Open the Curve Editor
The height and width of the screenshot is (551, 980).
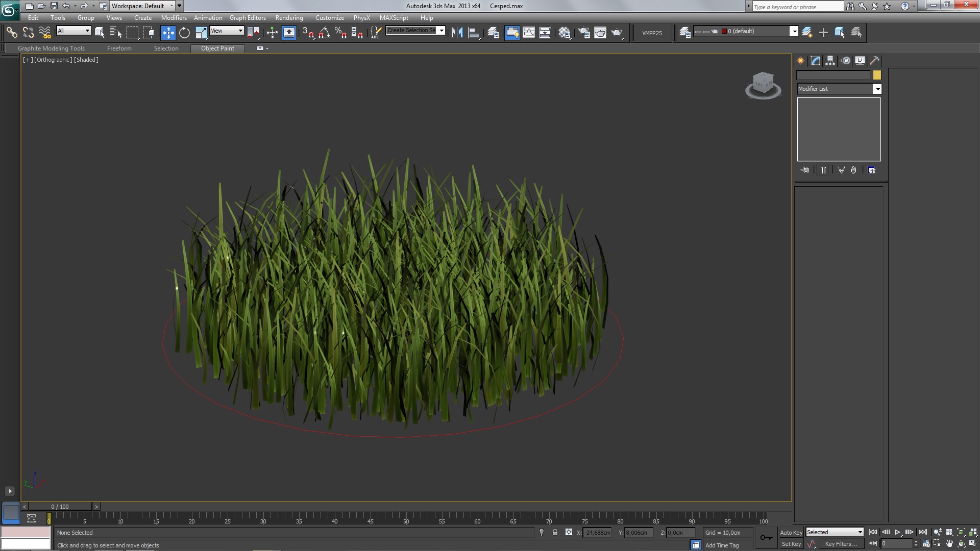click(529, 33)
